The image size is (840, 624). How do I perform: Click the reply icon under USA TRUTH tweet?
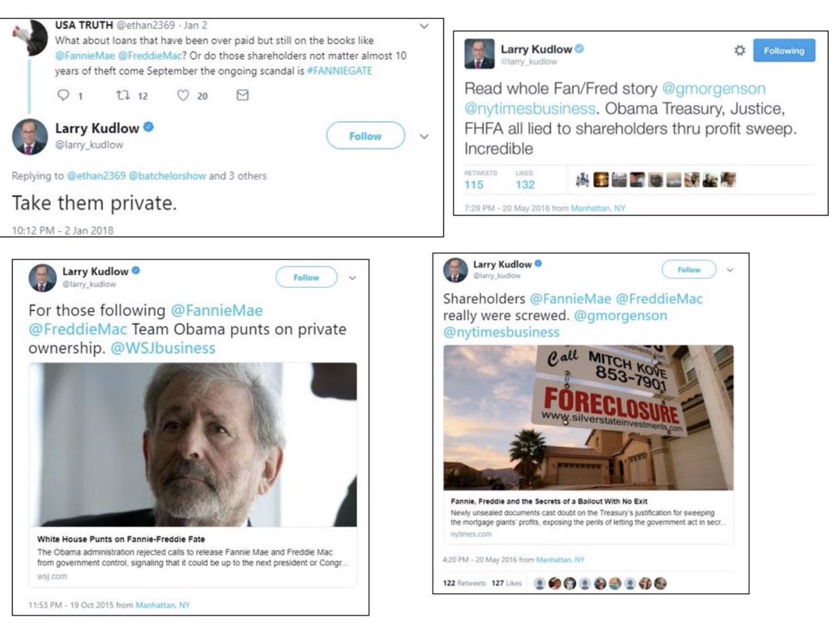point(64,95)
